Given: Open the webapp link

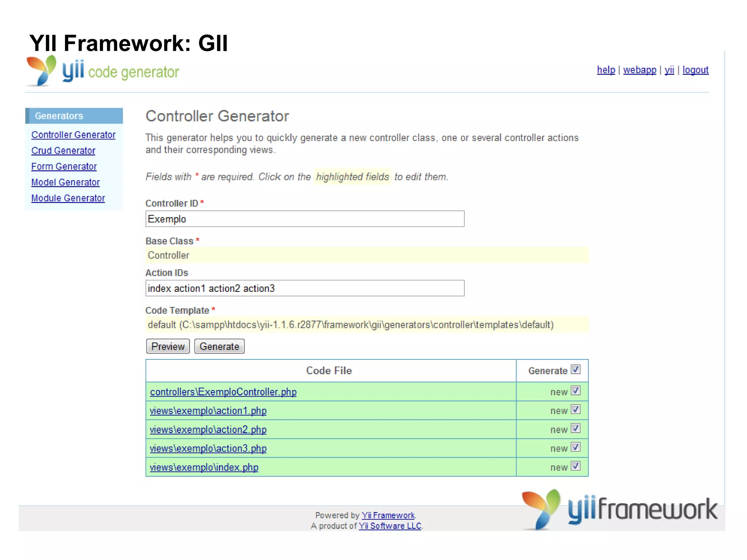Looking at the screenshot, I should 639,70.
